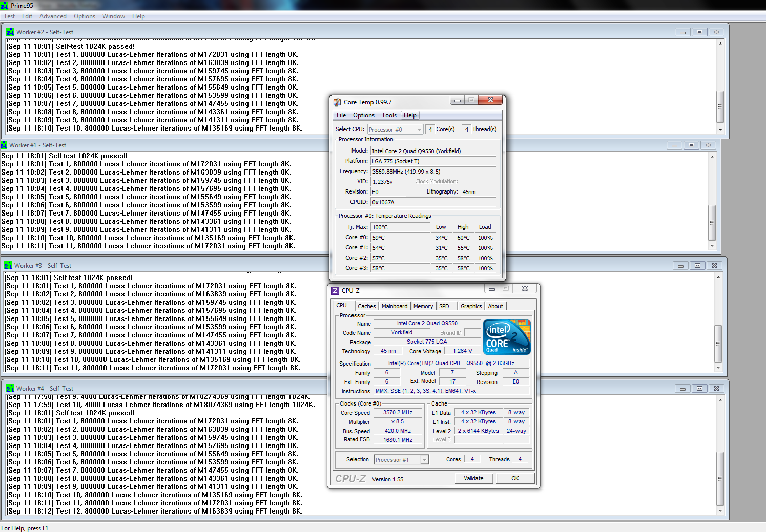Click the CPU-Z purple Z title icon

pos(335,290)
